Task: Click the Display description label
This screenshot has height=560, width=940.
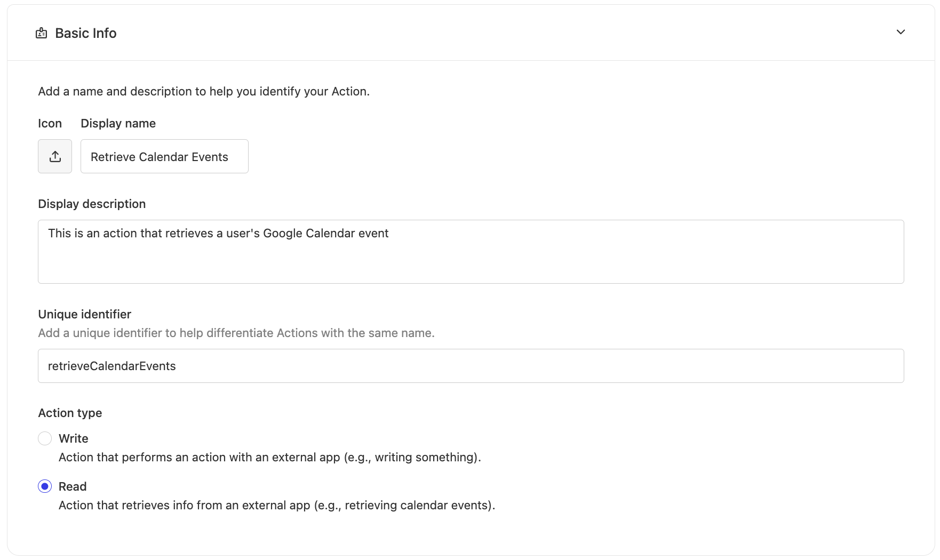Action: pyautogui.click(x=92, y=204)
